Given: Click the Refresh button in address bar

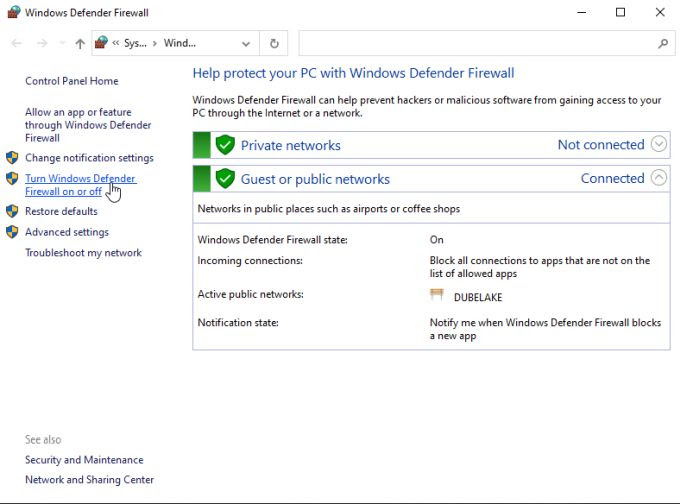Looking at the screenshot, I should tap(274, 44).
